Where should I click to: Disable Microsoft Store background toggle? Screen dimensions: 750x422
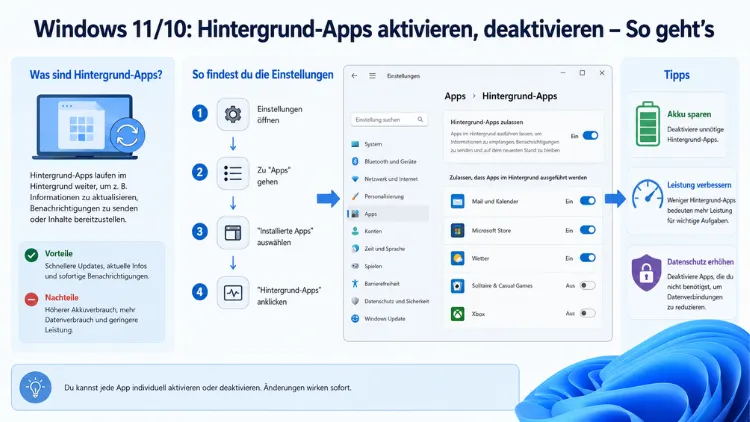click(x=587, y=230)
